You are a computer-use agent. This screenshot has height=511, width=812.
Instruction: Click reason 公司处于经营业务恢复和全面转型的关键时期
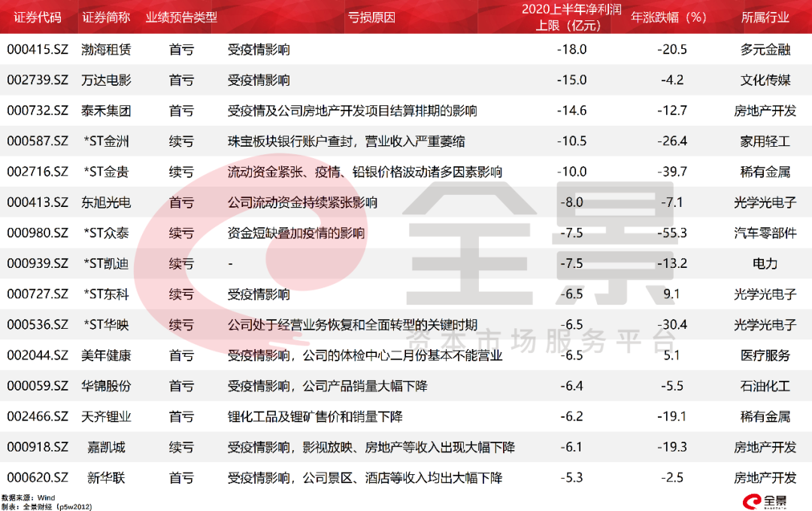(353, 325)
